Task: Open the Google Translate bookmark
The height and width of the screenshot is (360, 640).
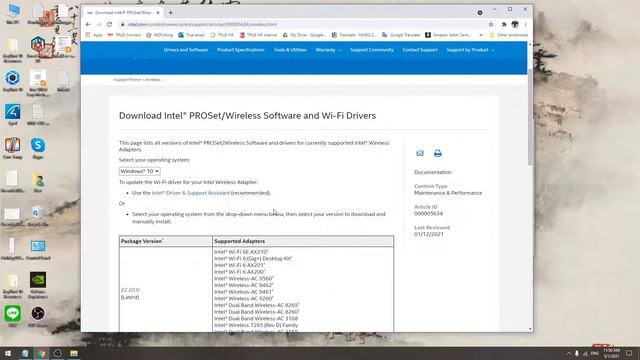Action: (401, 35)
